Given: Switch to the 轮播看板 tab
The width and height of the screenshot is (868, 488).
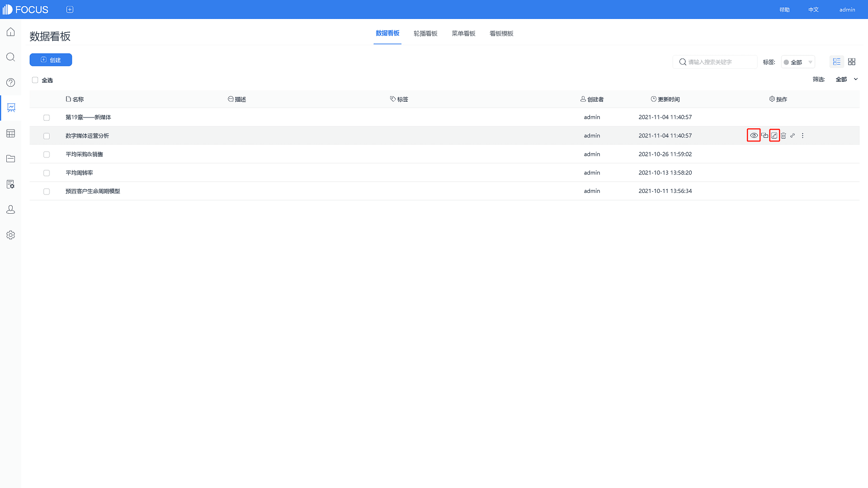Looking at the screenshot, I should (x=425, y=33).
